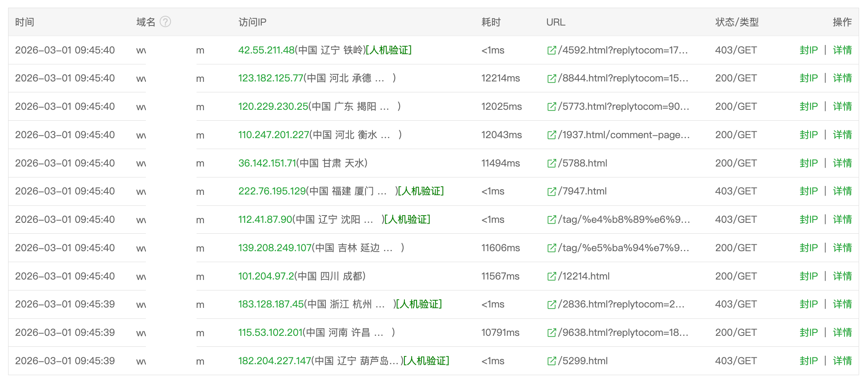The height and width of the screenshot is (380, 868).
Task: Click external link icon next to /7947.html
Action: 552,191
